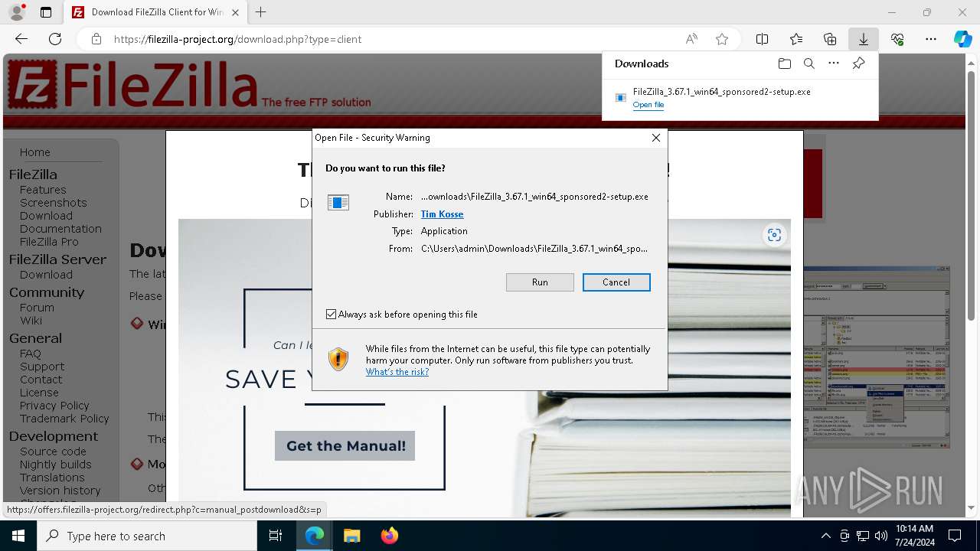Uncheck Always ask before opening this file
Viewport: 980px width, 551px height.
(332, 315)
